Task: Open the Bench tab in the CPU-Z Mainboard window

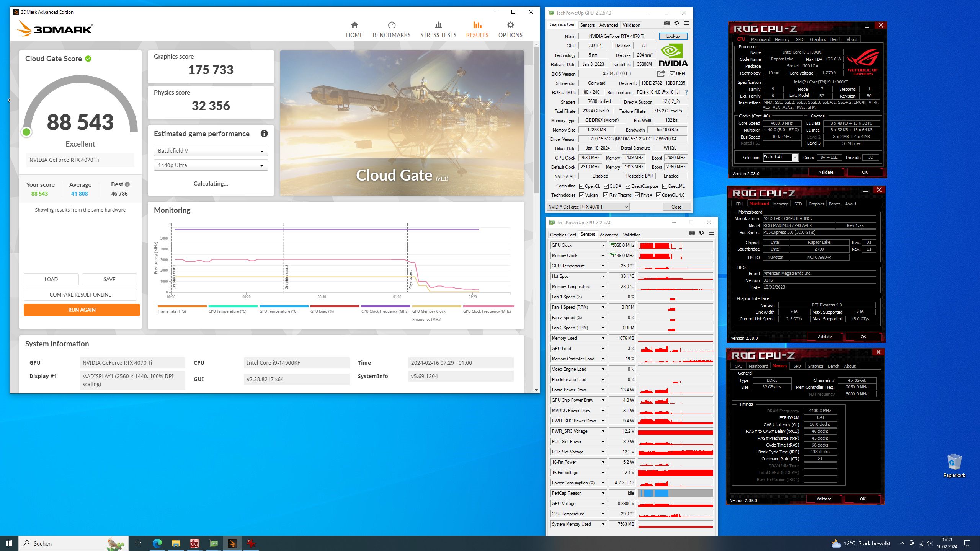Action: (x=834, y=204)
